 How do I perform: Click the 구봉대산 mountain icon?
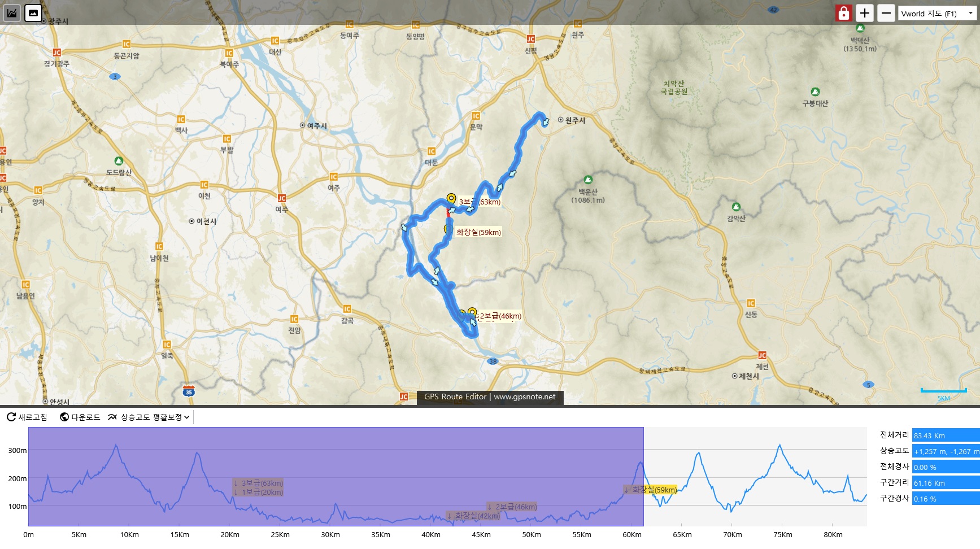[815, 91]
